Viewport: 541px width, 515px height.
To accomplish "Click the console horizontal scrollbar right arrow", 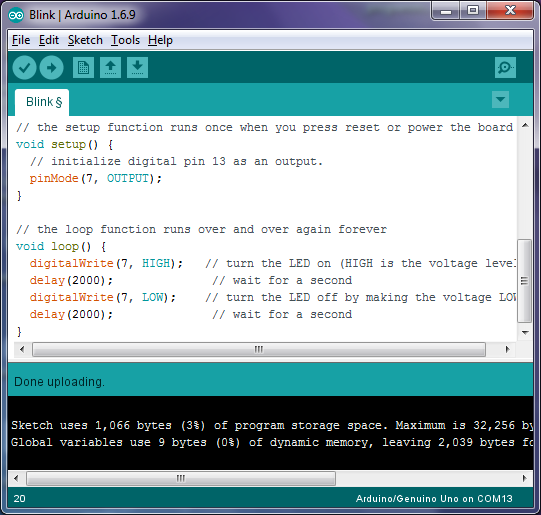I will (x=525, y=478).
